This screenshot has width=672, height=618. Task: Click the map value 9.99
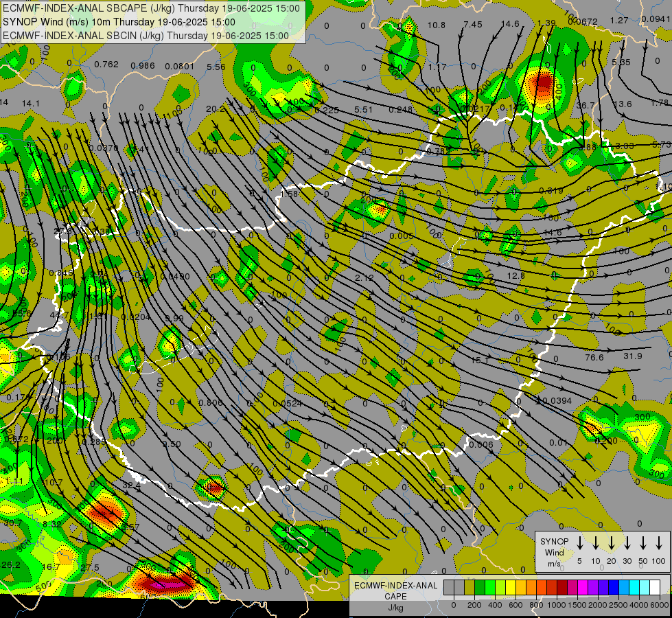[x=174, y=318]
